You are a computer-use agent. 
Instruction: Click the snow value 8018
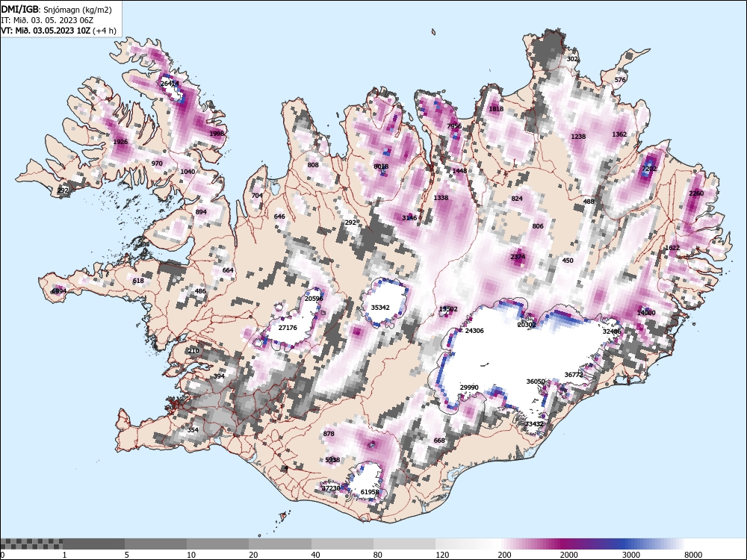tap(381, 167)
